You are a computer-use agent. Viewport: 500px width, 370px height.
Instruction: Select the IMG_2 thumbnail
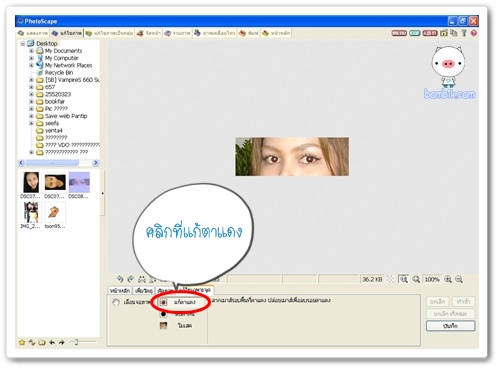coord(31,212)
